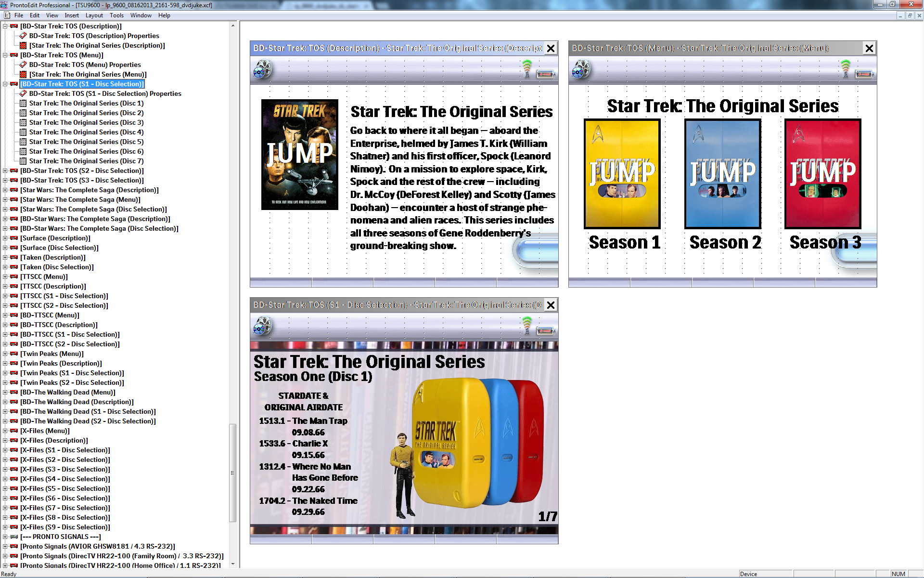Screen dimensions: 924x578
Task: Open the File menu
Action: [19, 15]
